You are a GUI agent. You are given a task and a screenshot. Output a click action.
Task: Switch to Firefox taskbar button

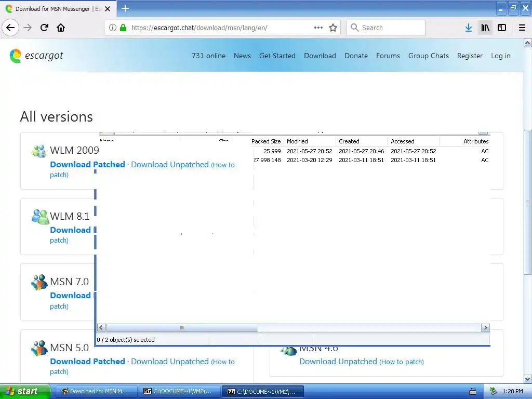pos(96,392)
